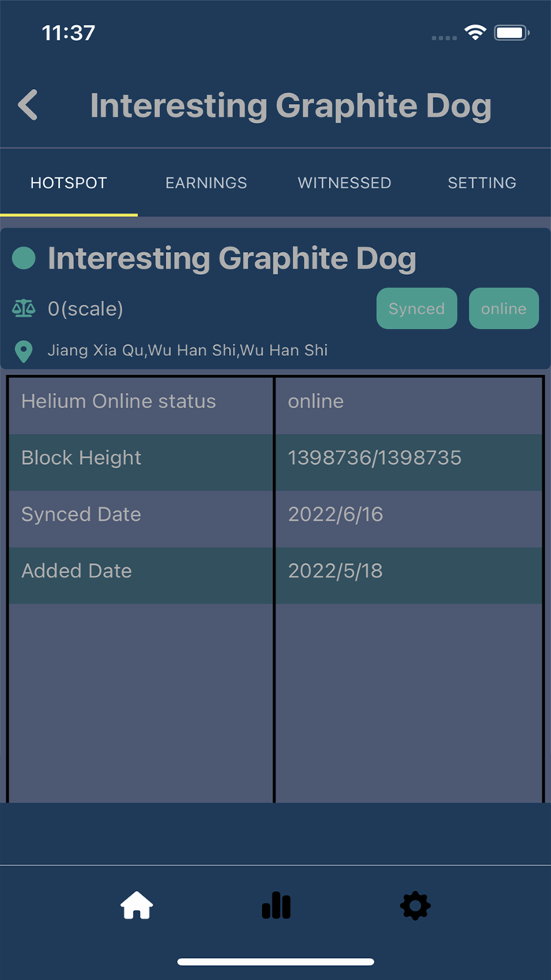This screenshot has width=551, height=980.
Task: Tap the location pin icon
Action: click(24, 351)
